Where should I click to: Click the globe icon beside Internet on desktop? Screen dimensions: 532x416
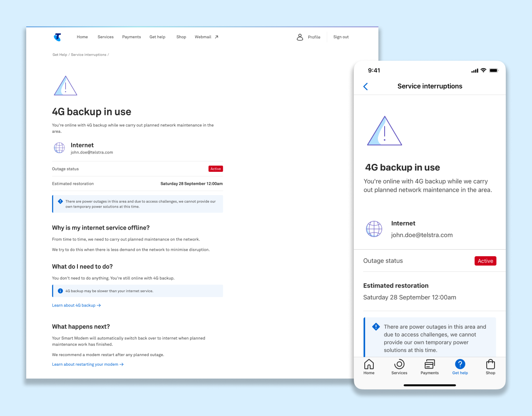click(60, 148)
